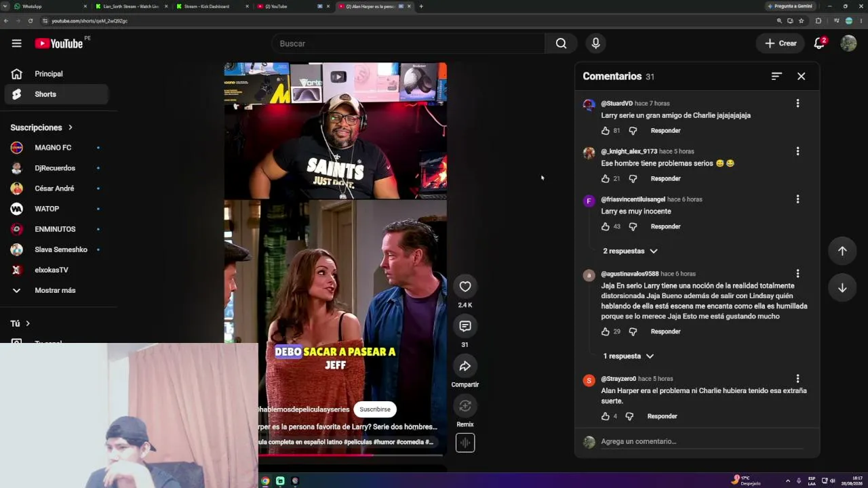This screenshot has width=868, height=488.
Task: Select Shorts in the sidebar
Action: click(x=56, y=94)
